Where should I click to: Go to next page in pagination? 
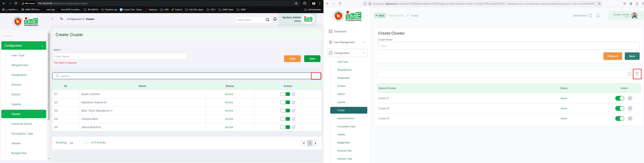(x=315, y=143)
